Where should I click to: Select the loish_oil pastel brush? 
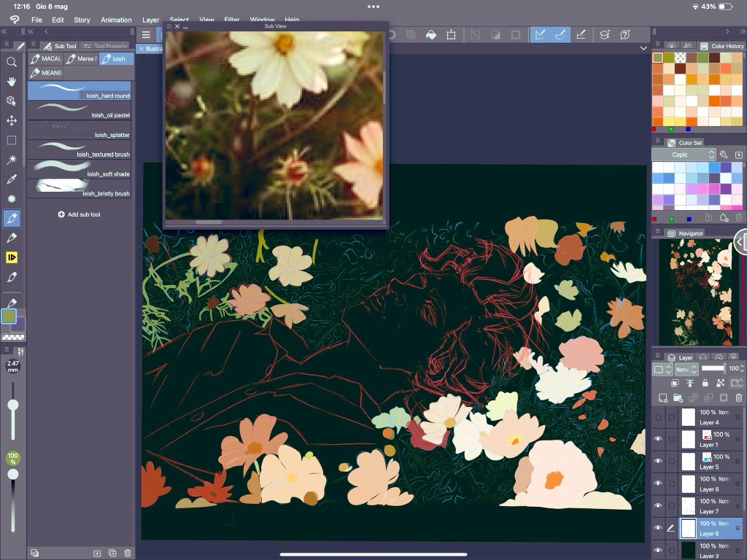point(80,110)
